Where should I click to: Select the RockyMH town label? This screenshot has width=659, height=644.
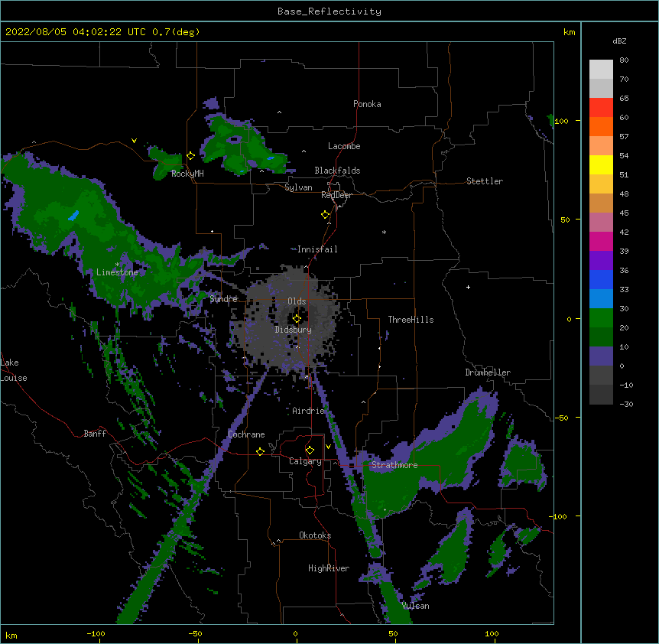[187, 174]
